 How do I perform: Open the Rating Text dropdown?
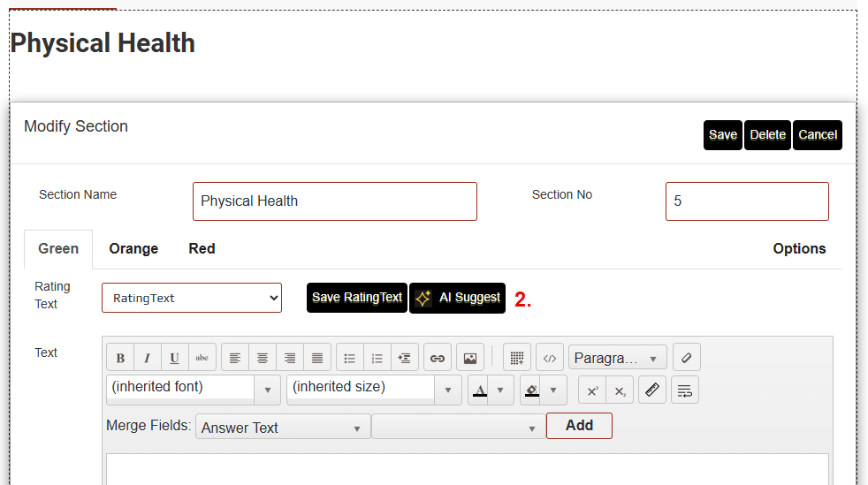[x=192, y=298]
